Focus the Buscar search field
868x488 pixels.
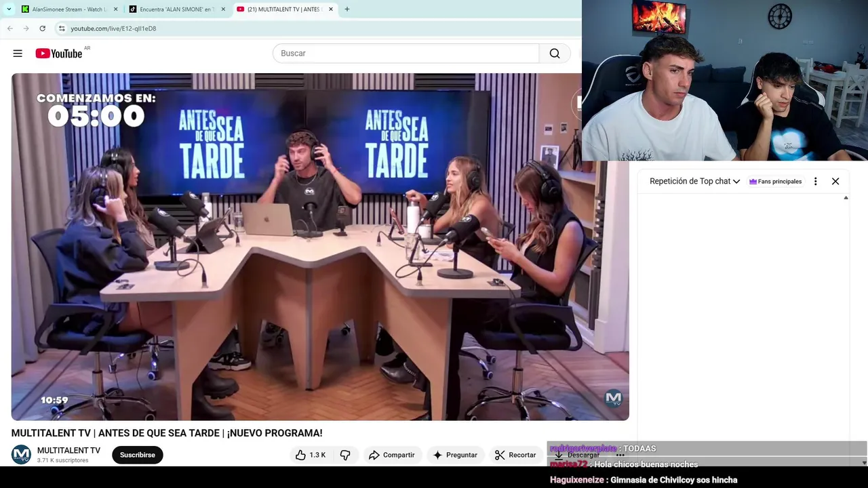[x=406, y=54]
